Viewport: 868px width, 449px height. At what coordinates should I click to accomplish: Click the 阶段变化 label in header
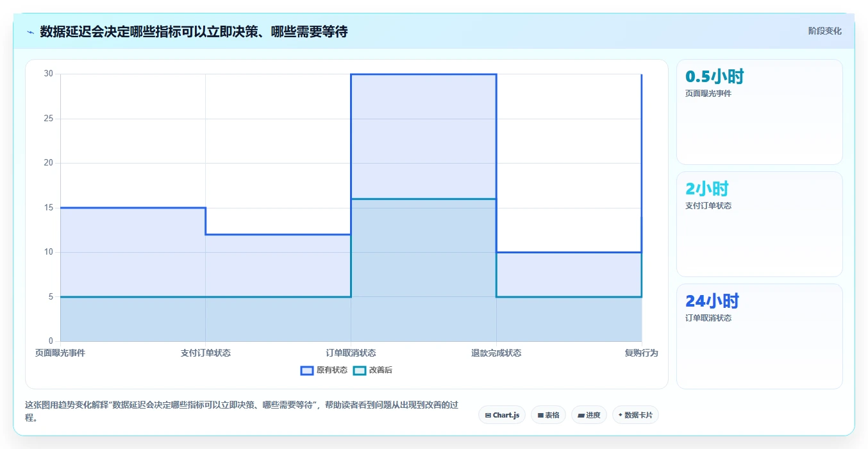coord(825,31)
